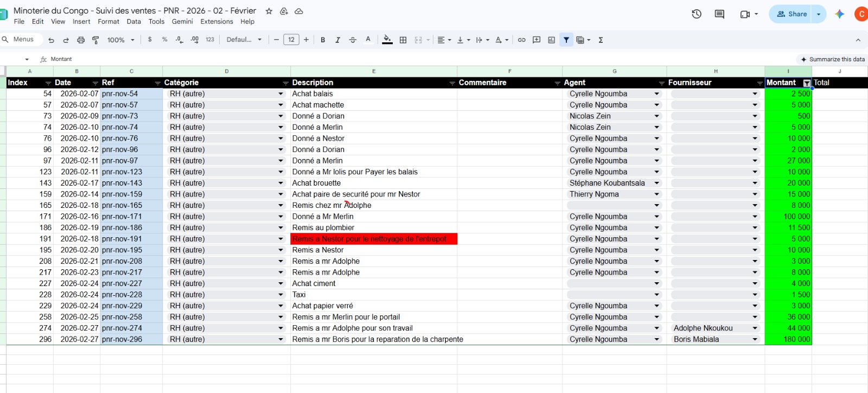The width and height of the screenshot is (868, 393).
Task: Click the functions sigma icon
Action: point(601,40)
